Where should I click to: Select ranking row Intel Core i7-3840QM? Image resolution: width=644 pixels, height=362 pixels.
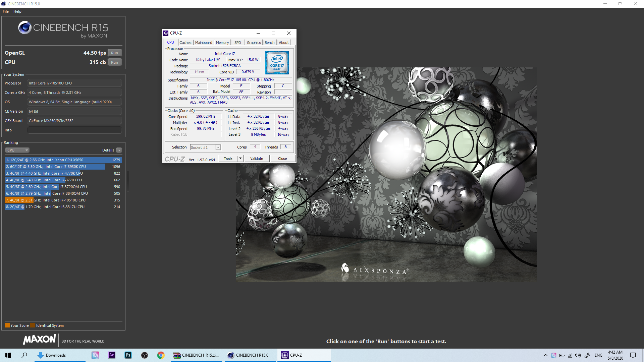tap(63, 193)
